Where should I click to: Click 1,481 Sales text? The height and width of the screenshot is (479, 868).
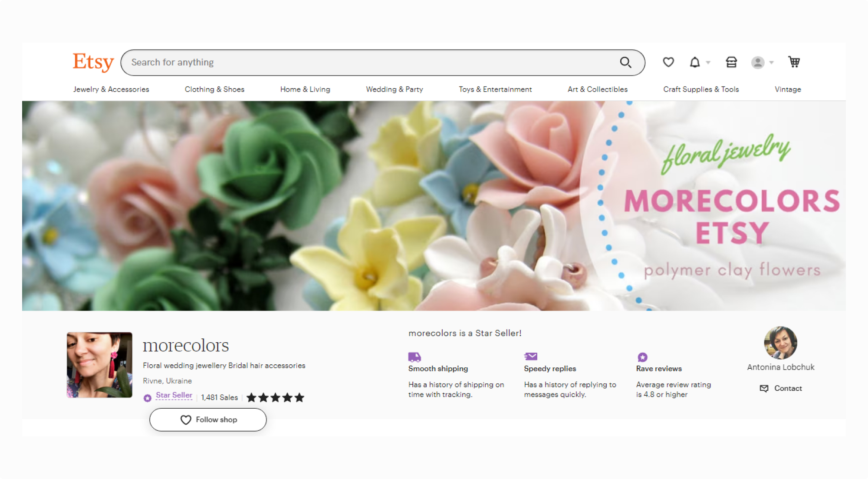coord(220,397)
